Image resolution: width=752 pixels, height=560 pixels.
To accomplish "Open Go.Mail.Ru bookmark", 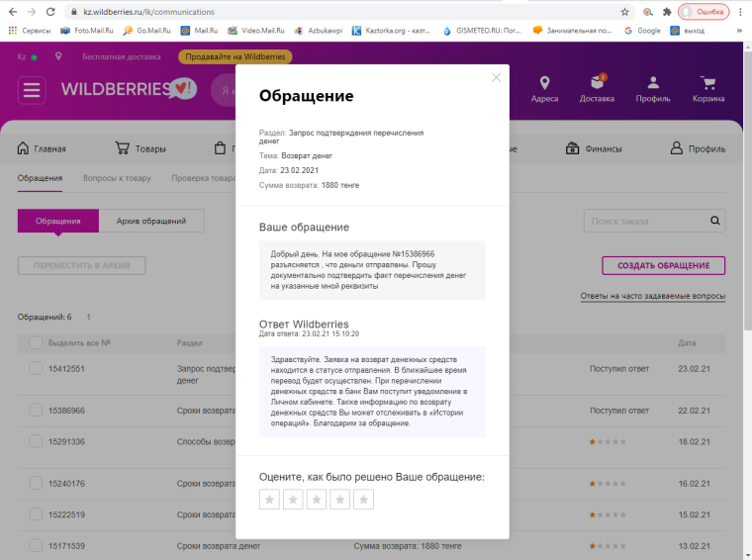I will pyautogui.click(x=146, y=31).
